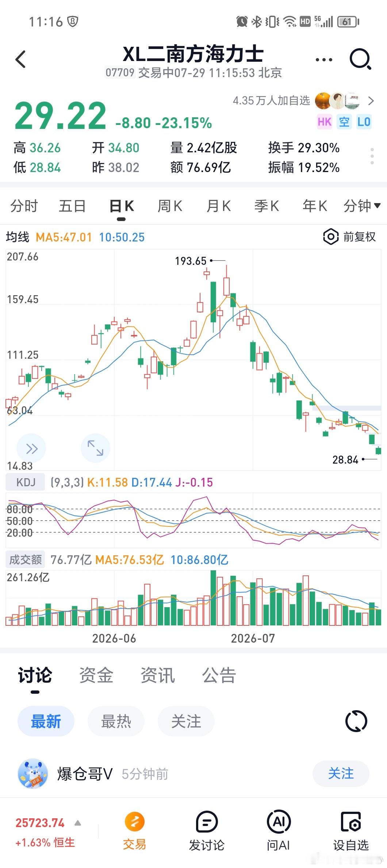The width and height of the screenshot is (387, 868).
Task: Expand the index ticker triangle
Action: coord(78,823)
